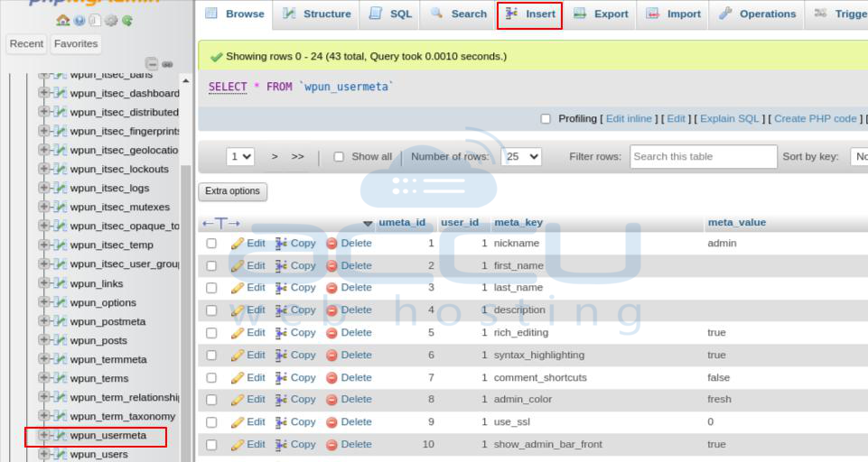Select the checkbox for the first_name row

point(211,265)
